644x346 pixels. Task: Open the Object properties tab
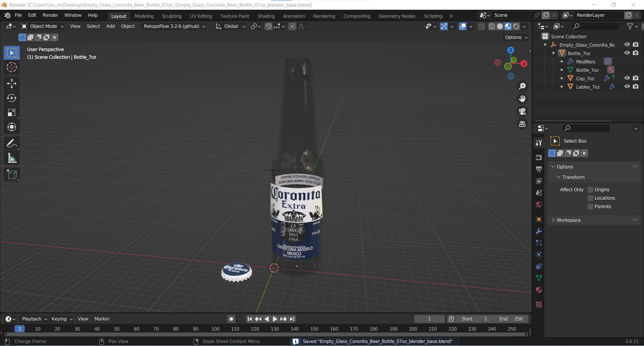(539, 219)
